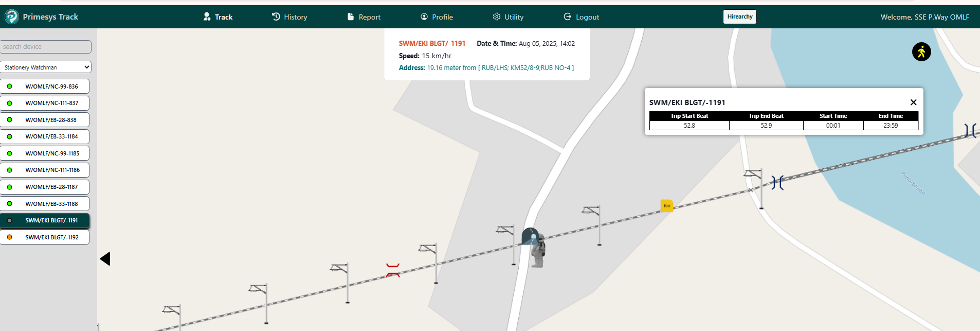The width and height of the screenshot is (980, 331).
Task: Close the SWM/EKI BLGT/-1191 trip popup
Action: (913, 102)
